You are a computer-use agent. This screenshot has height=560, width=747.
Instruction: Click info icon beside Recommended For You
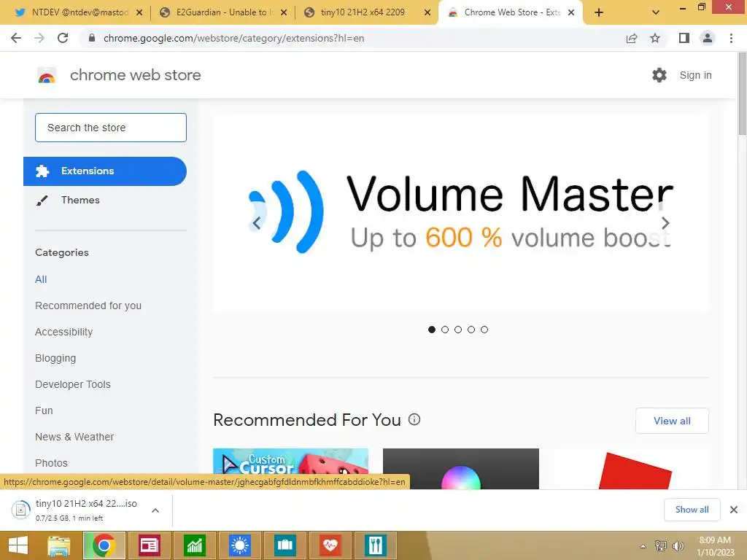(414, 419)
